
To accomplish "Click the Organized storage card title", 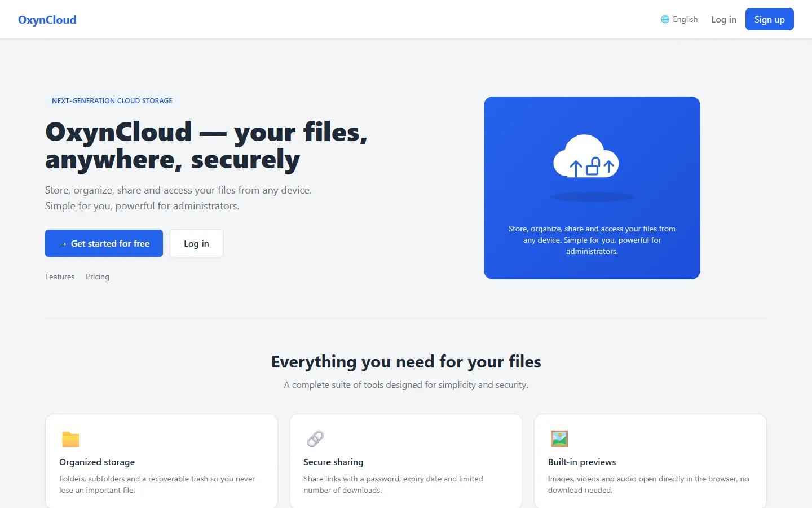I will pos(97,462).
